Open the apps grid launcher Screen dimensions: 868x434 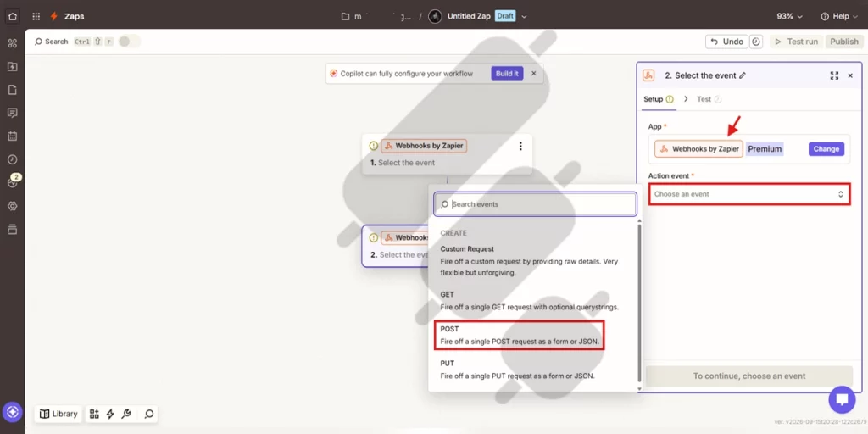[x=36, y=16]
